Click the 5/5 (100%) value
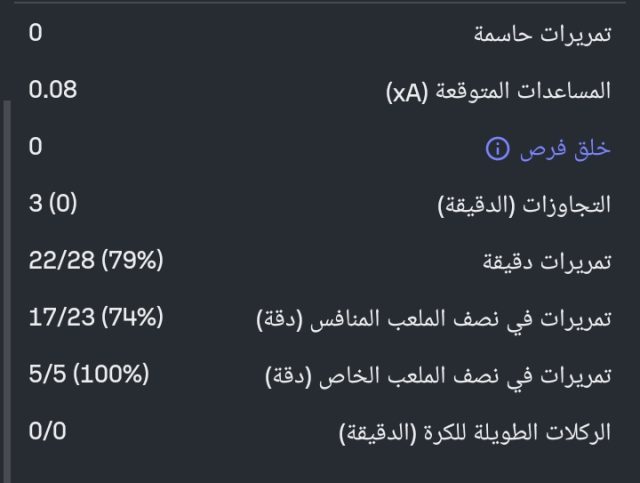This screenshot has height=483, width=640. coord(90,375)
